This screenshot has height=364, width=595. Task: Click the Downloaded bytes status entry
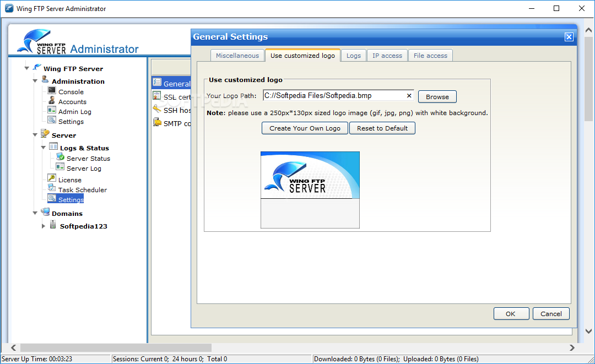396,358
